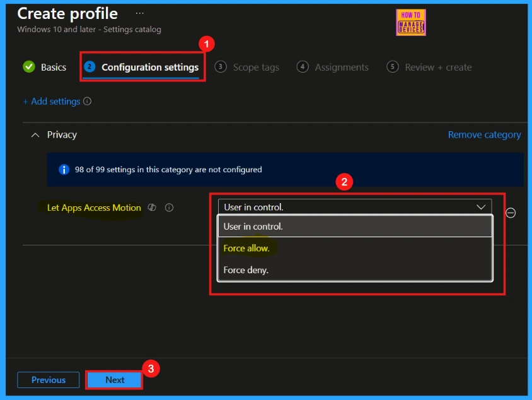
Task: Open the User in control dropdown
Action: tap(354, 207)
